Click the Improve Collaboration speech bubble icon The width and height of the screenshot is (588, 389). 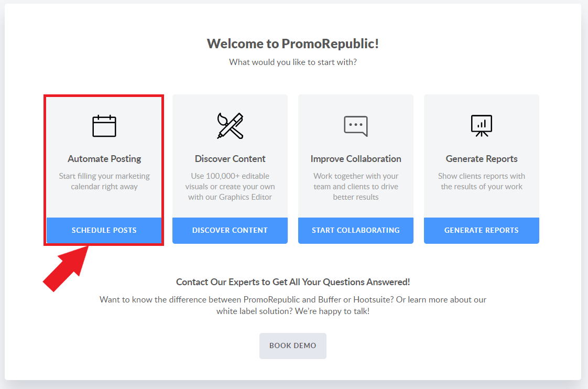tap(355, 126)
